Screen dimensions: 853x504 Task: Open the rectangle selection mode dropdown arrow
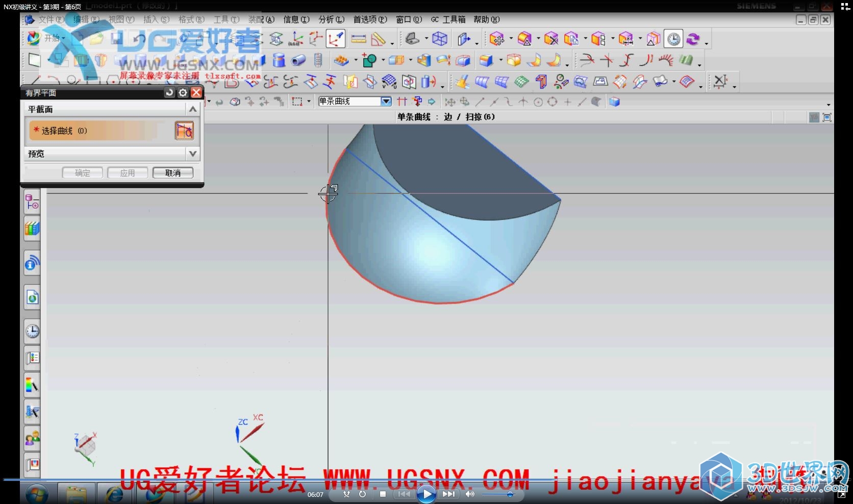[309, 102]
